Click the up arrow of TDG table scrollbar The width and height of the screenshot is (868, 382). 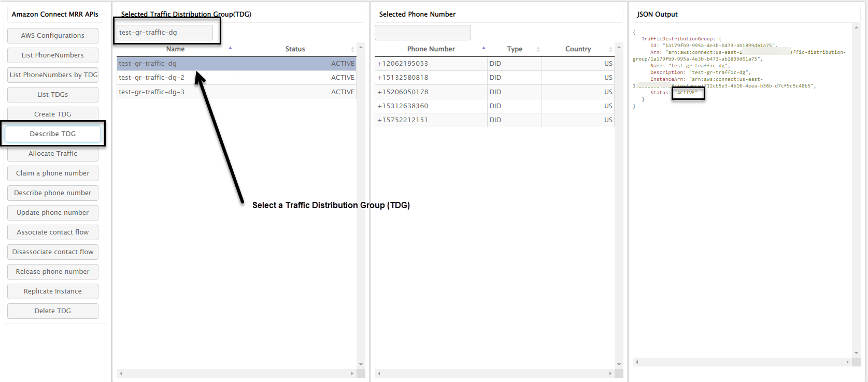(361, 47)
